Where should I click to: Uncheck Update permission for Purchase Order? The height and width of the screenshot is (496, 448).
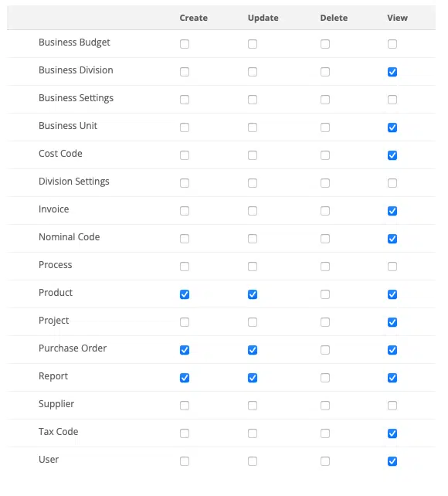pos(253,350)
